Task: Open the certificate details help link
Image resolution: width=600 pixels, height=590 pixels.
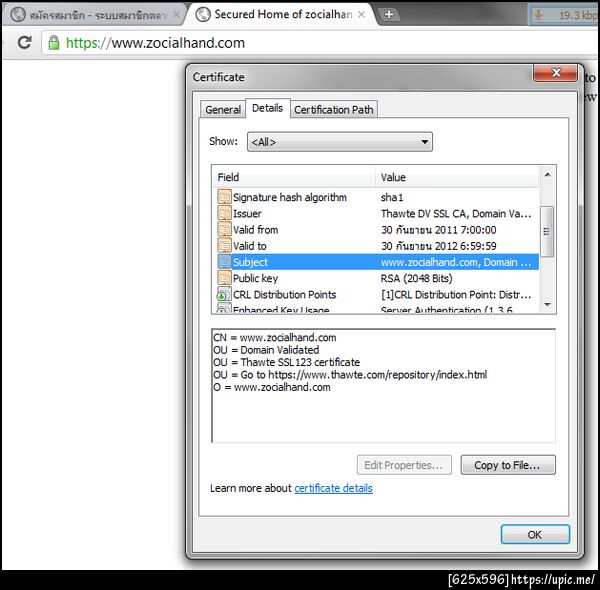Action: tap(333, 488)
